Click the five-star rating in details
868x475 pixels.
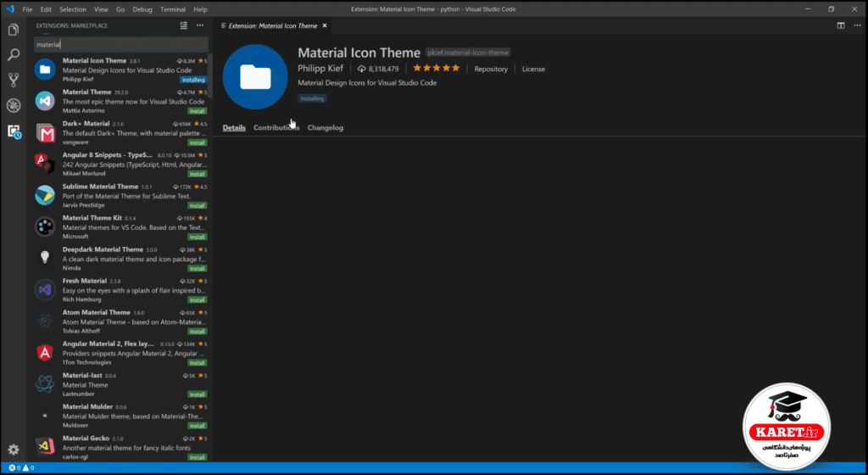437,68
